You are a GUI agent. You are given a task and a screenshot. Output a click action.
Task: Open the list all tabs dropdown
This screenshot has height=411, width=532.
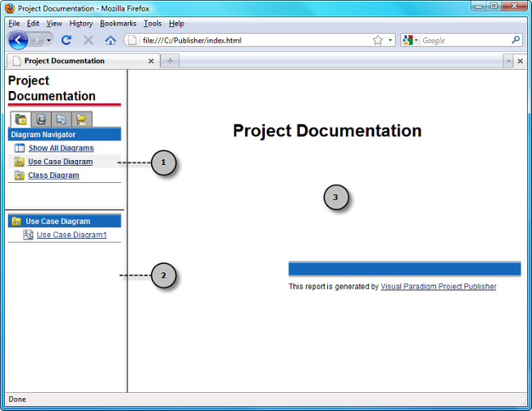pyautogui.click(x=508, y=62)
